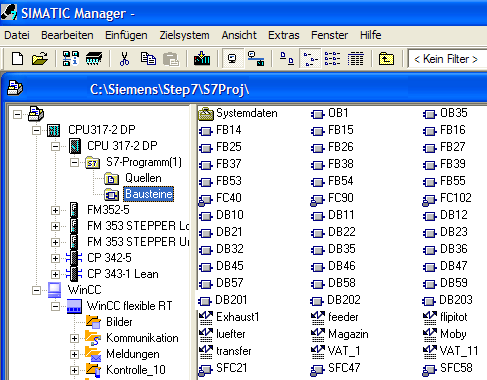Select the OB35 block icon
The image size is (487, 380).
430,115
